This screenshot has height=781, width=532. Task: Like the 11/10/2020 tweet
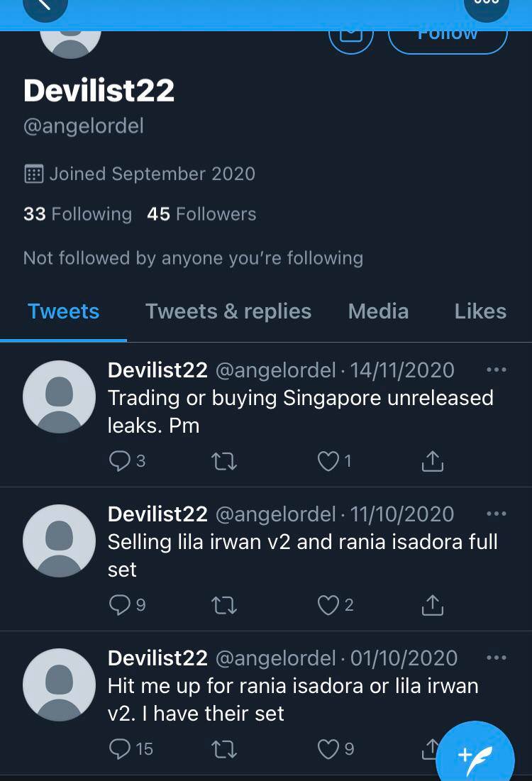pyautogui.click(x=328, y=605)
